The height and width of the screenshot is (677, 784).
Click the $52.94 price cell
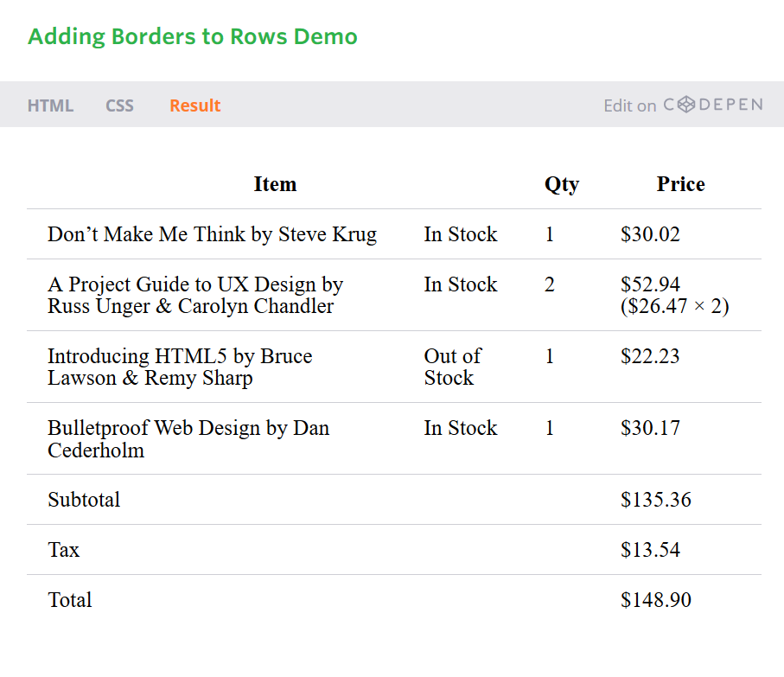pos(674,295)
